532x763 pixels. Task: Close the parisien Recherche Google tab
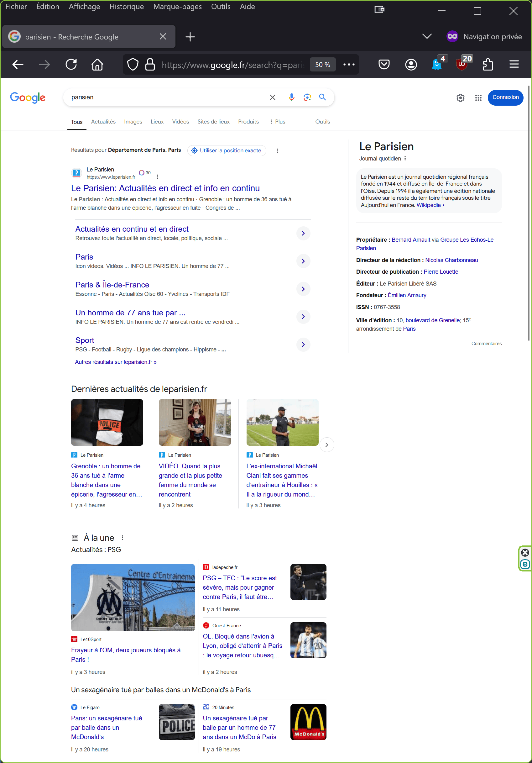point(163,37)
